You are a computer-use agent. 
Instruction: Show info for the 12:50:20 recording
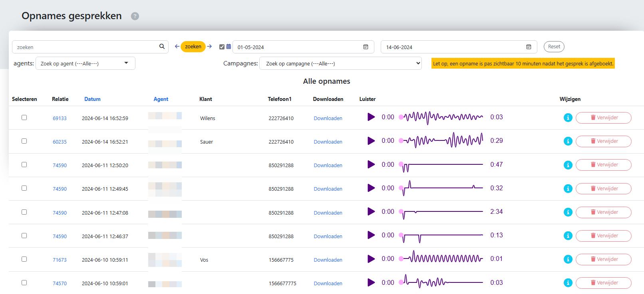(x=568, y=165)
